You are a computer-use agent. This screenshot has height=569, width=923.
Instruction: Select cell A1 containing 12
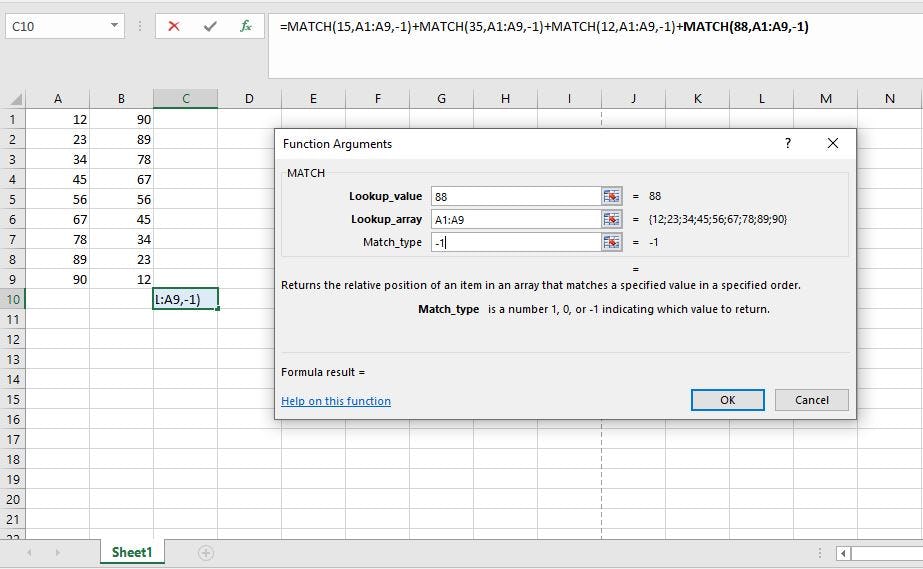pos(58,119)
